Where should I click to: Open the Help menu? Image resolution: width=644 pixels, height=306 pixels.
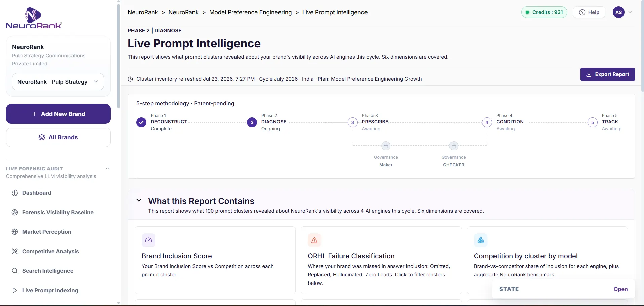(589, 12)
